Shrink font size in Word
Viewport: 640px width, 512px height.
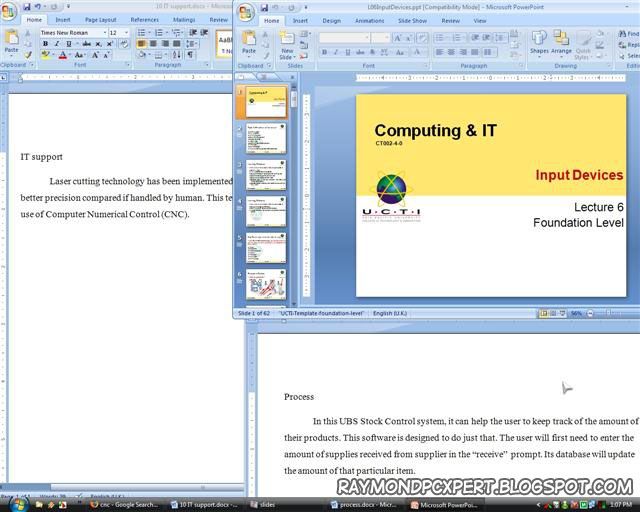point(107,55)
